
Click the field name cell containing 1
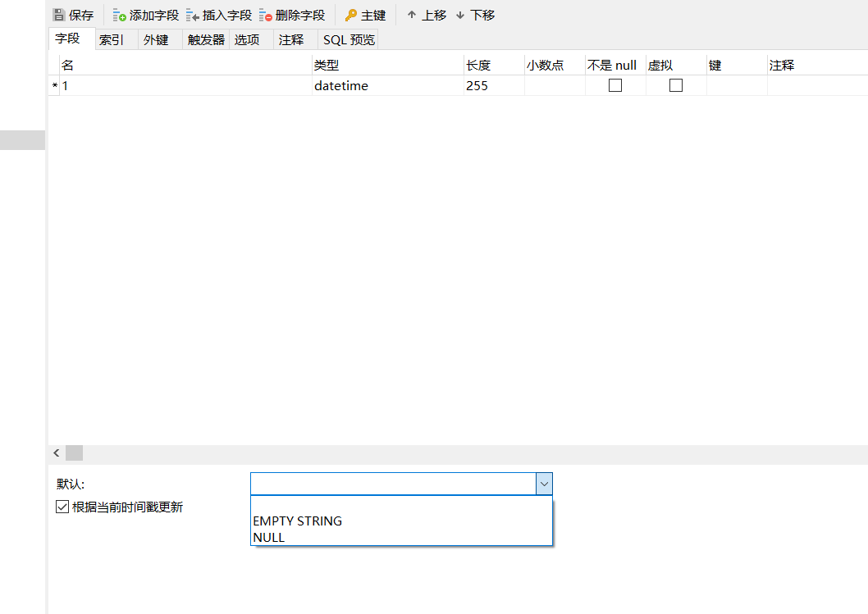coord(185,86)
